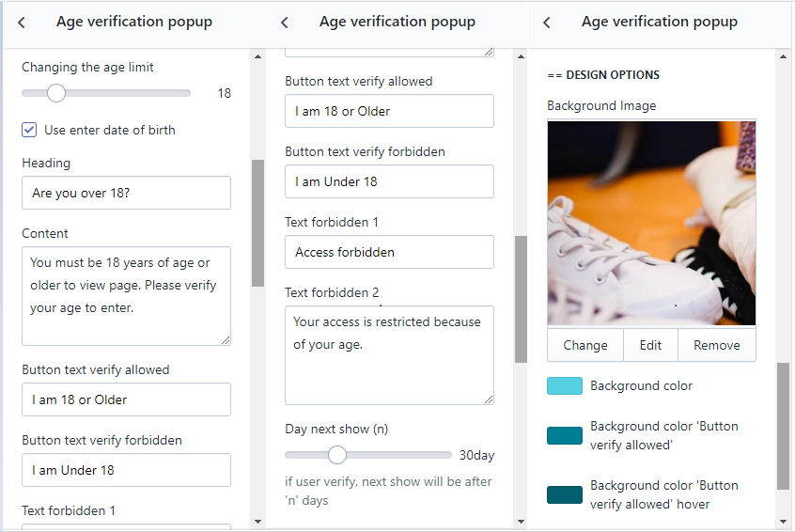Screen dimensions: 795x532
Task: Toggle the Use enter date of birth checkbox
Action: click(x=30, y=130)
